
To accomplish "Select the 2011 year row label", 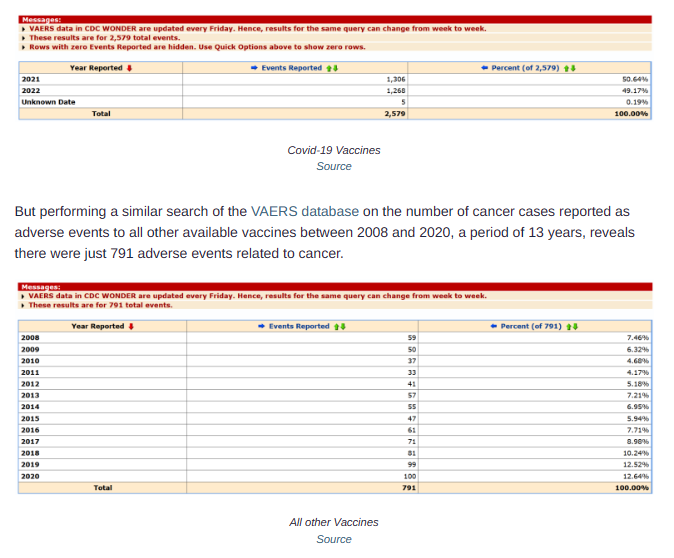I will tap(30, 372).
